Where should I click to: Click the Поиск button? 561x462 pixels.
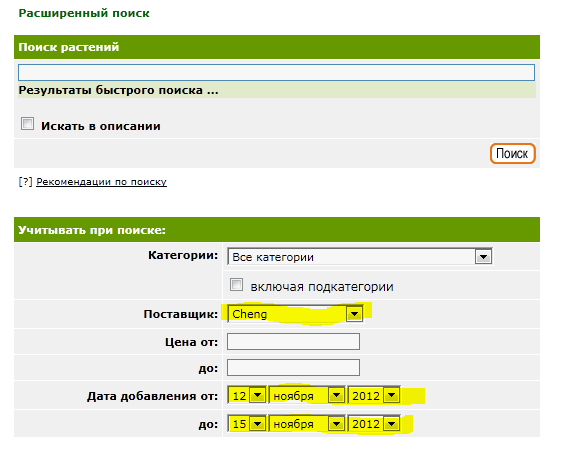[512, 154]
